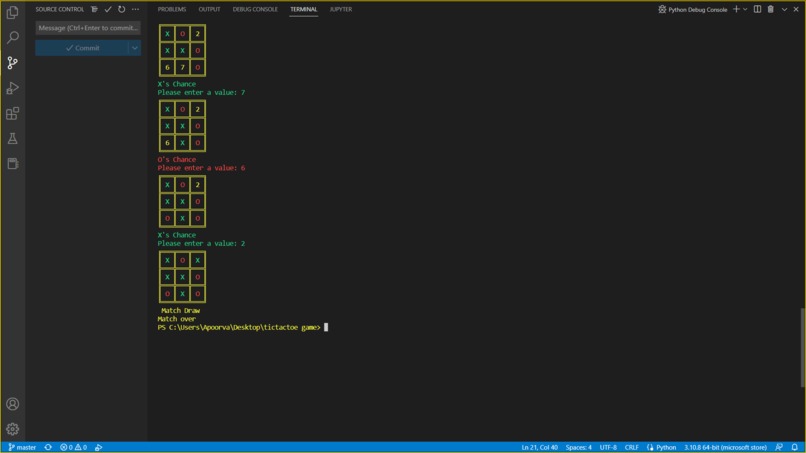Click the new terminal plus icon
Viewport: 806px width, 453px height.
[736, 9]
